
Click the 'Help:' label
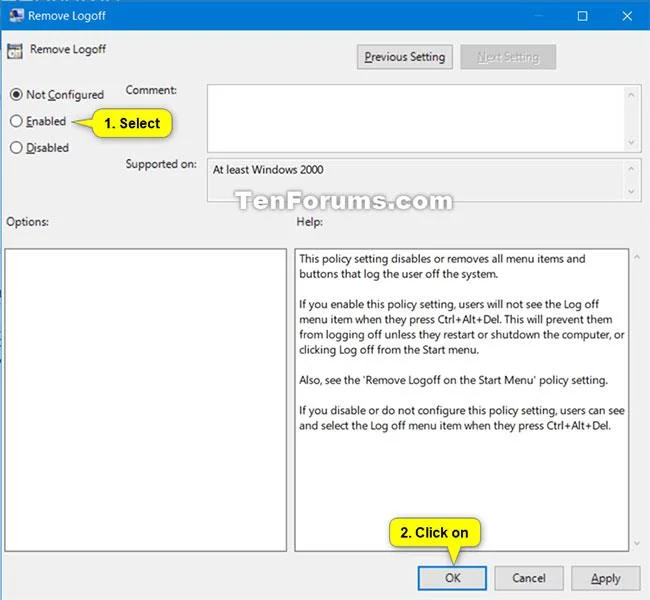[309, 222]
